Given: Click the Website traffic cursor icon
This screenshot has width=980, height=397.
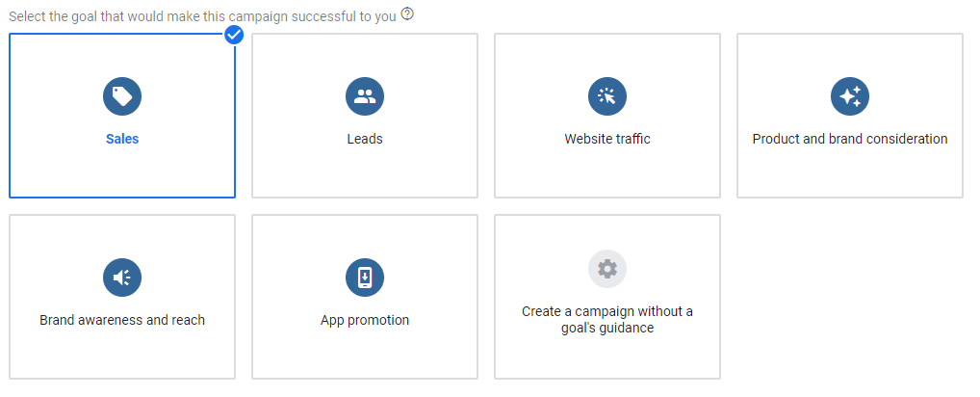Looking at the screenshot, I should point(607,96).
